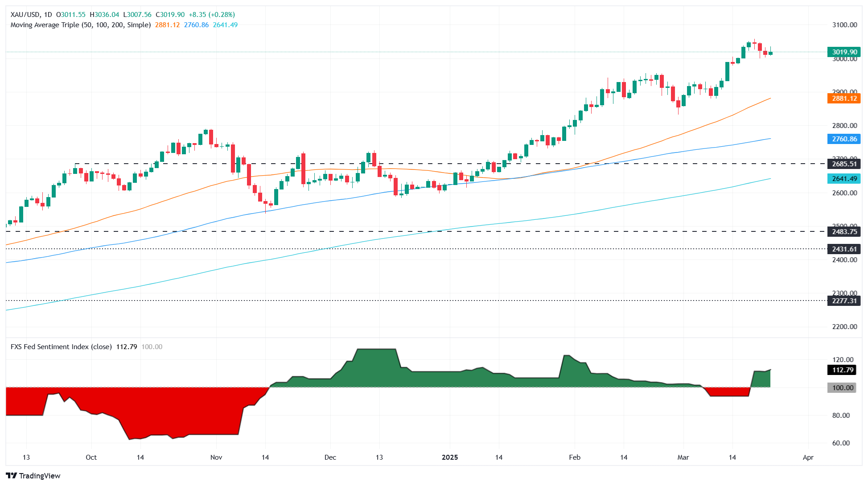
Task: Select the 2431.61 dotted line label
Action: click(844, 249)
